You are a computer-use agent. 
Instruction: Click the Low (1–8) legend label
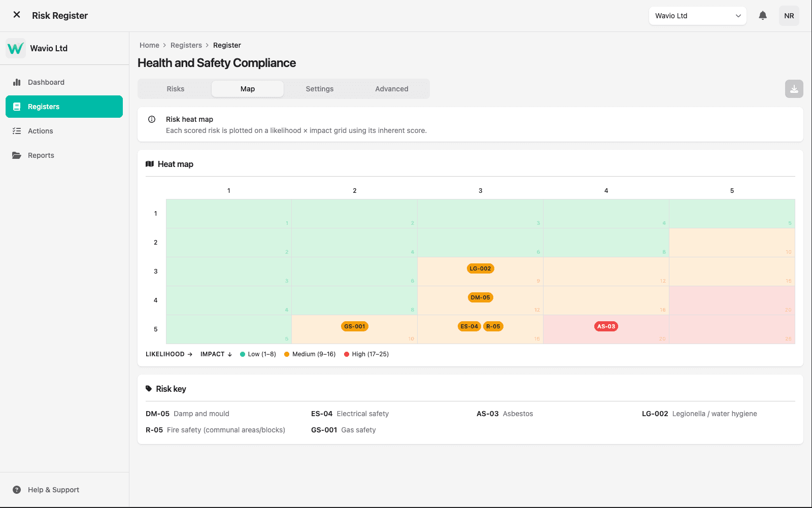pos(262,354)
